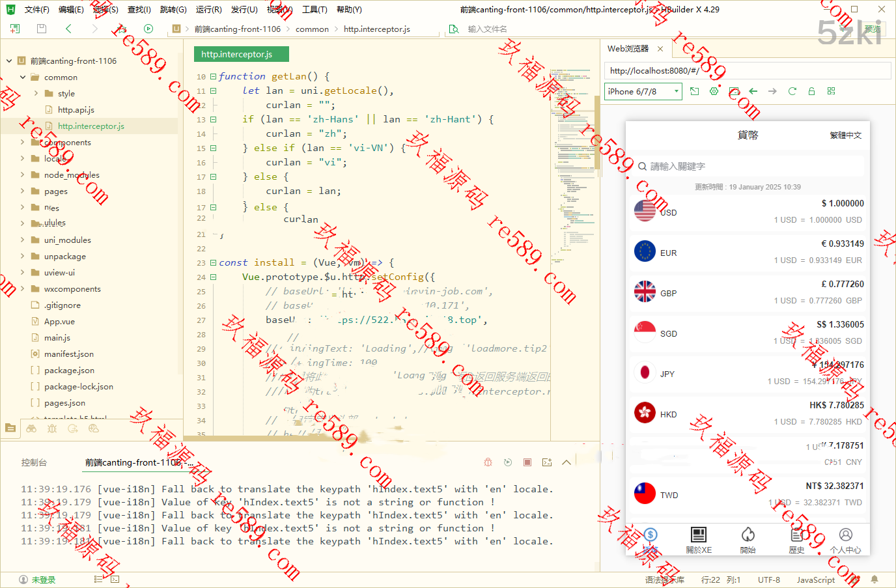
Task: Click 繁體中文 language link in preview
Action: (x=845, y=135)
